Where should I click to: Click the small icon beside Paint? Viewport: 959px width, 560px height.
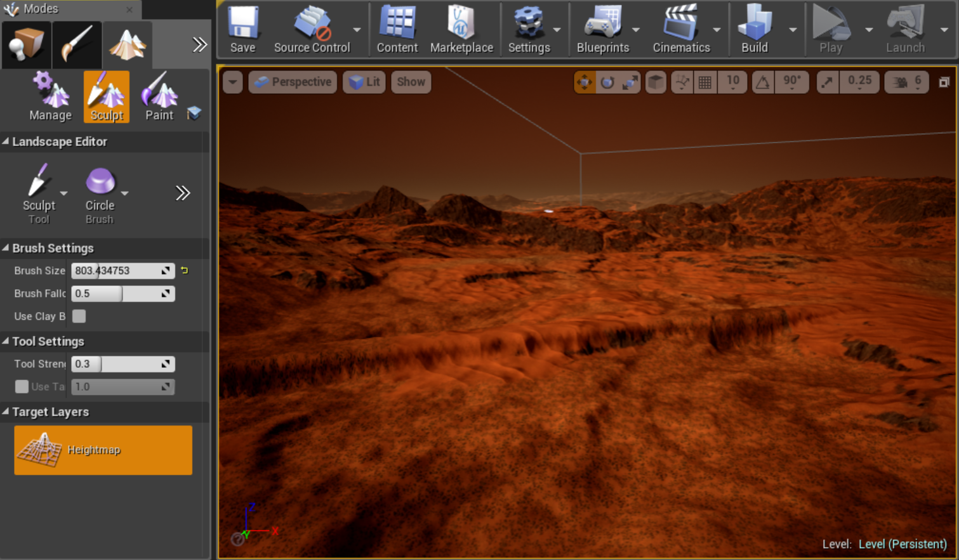pyautogui.click(x=194, y=113)
